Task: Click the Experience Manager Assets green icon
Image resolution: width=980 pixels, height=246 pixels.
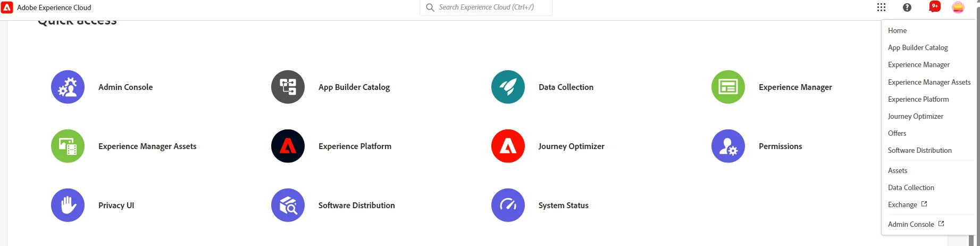Action: click(68, 146)
